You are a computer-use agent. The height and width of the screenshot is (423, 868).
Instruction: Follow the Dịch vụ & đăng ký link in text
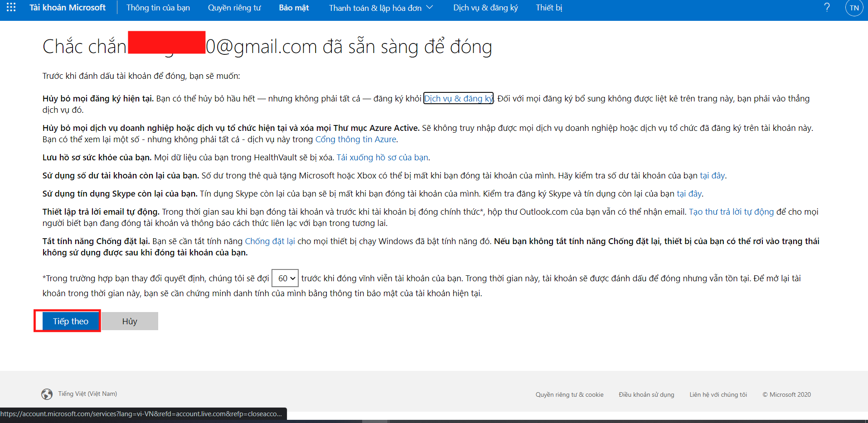pyautogui.click(x=458, y=98)
